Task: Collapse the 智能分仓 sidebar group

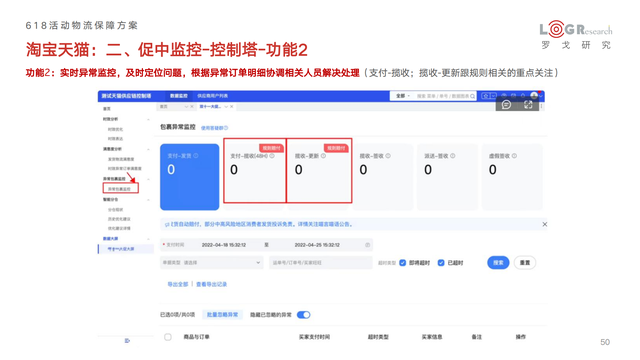Action: tap(148, 200)
